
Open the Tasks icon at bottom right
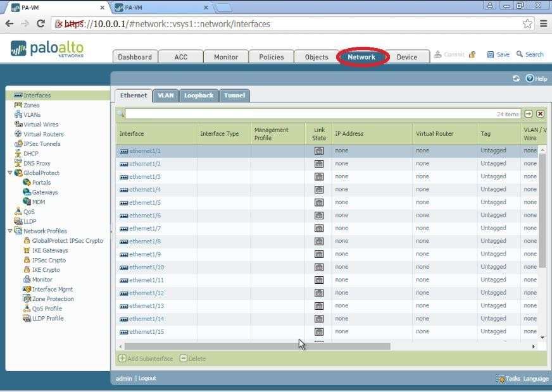point(501,379)
